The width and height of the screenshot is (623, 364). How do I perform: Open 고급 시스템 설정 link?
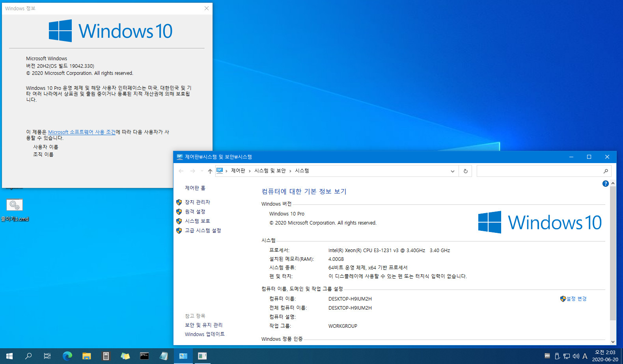click(203, 230)
